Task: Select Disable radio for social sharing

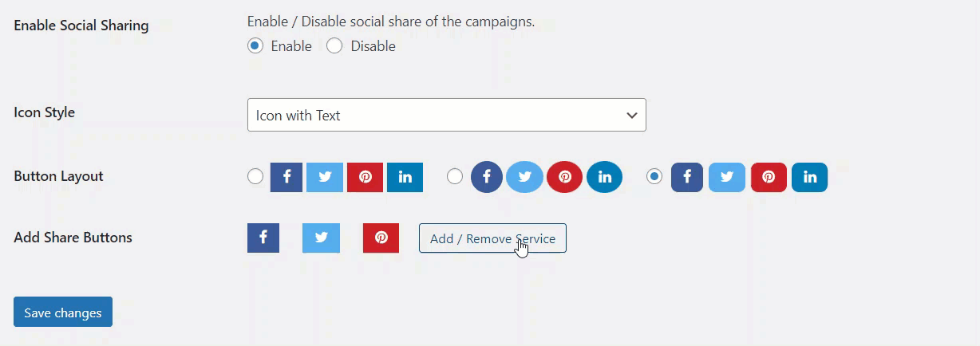Action: tap(335, 46)
